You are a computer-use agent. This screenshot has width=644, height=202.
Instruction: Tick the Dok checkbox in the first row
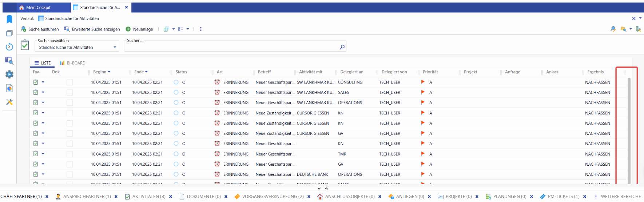click(69, 82)
